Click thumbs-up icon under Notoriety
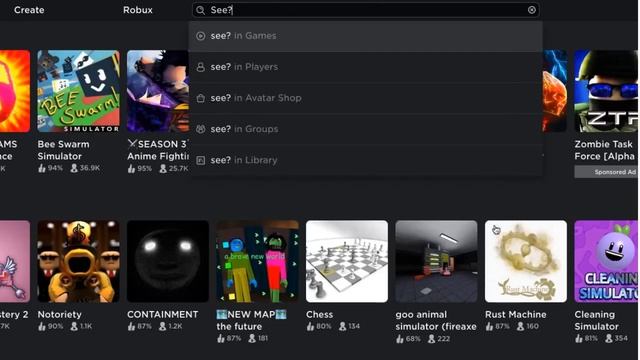 [42, 326]
